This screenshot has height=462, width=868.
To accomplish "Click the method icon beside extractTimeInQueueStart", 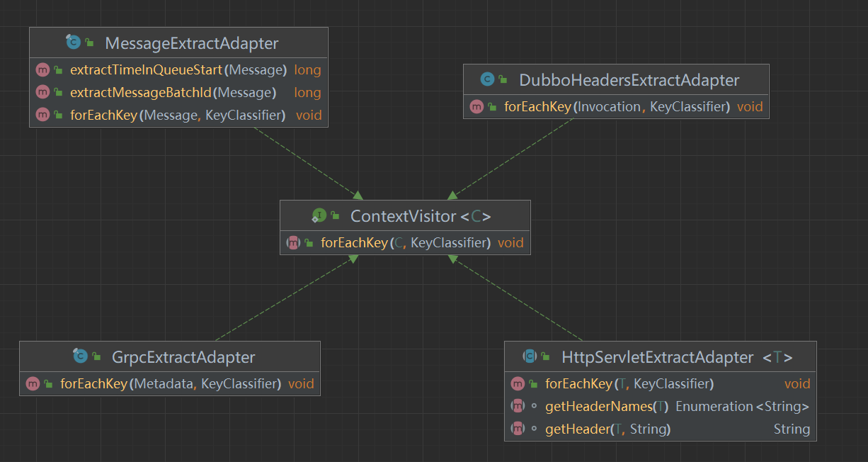I will point(41,69).
